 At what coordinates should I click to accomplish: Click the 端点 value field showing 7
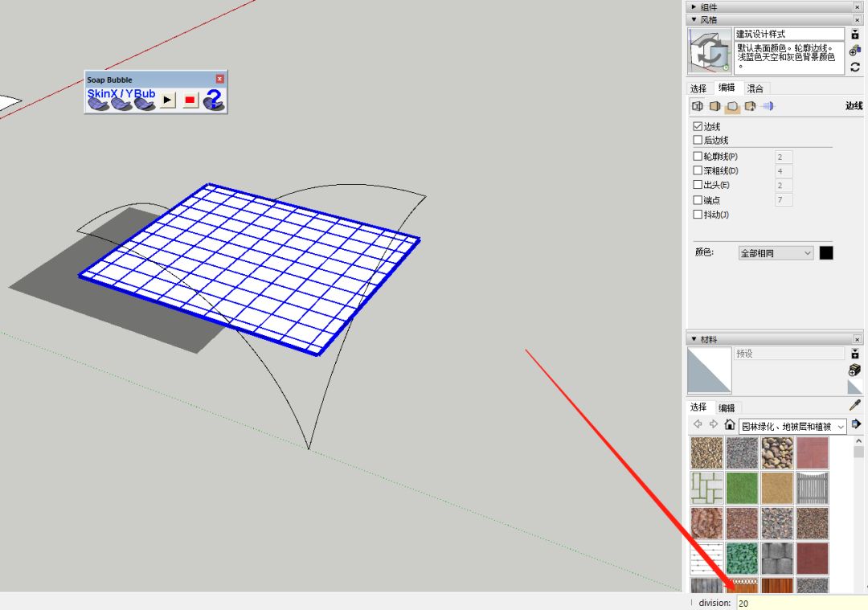[x=784, y=200]
